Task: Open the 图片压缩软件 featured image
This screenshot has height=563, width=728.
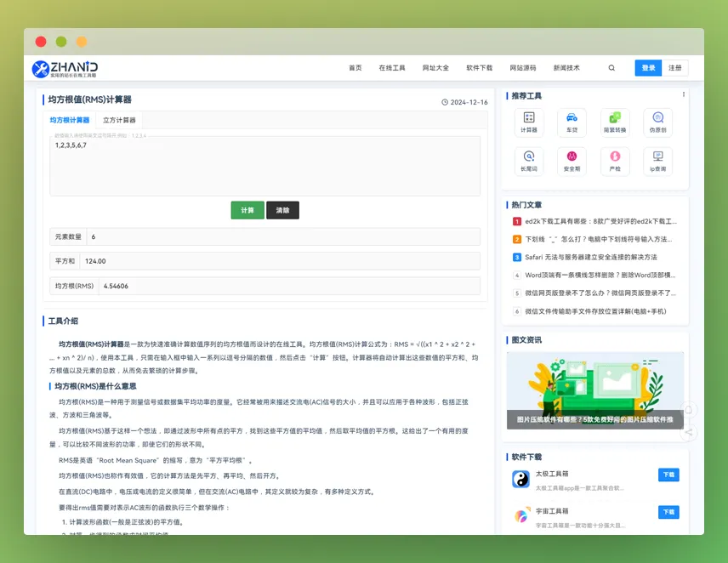Action: click(x=595, y=390)
